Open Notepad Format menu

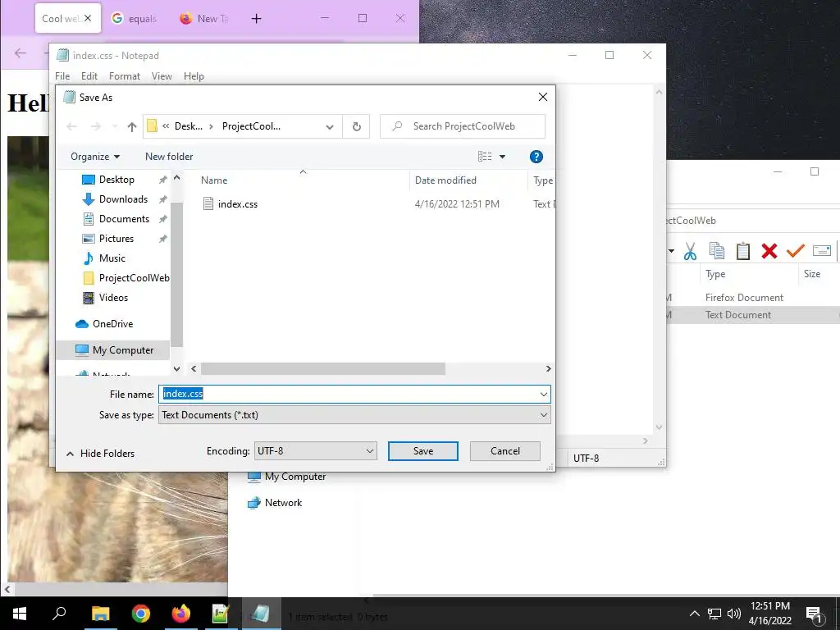(x=125, y=76)
